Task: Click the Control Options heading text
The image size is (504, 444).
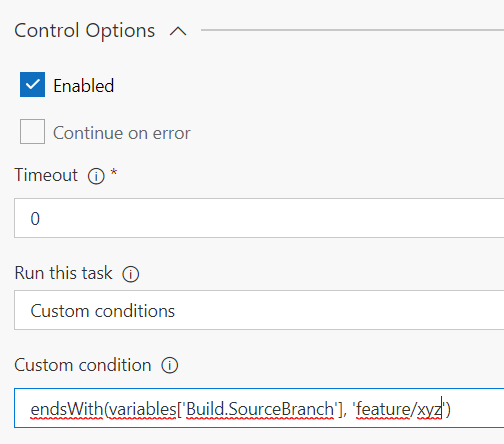Action: click(85, 31)
